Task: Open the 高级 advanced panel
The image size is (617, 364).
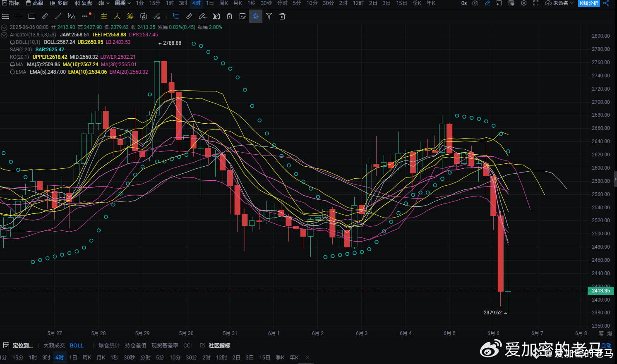Action: click(35, 3)
